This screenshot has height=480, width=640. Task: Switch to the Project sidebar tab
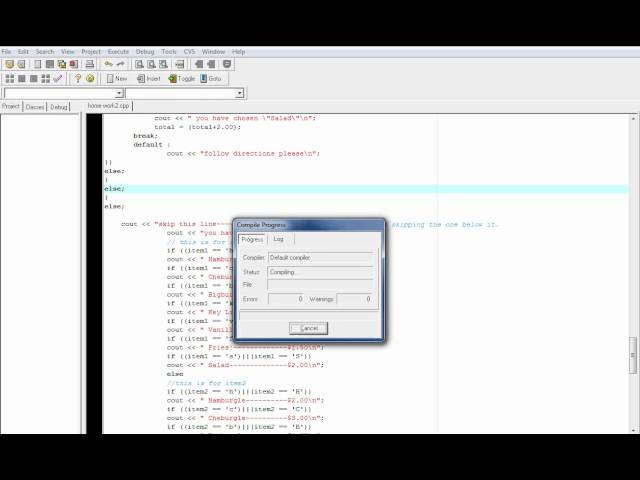click(x=11, y=107)
